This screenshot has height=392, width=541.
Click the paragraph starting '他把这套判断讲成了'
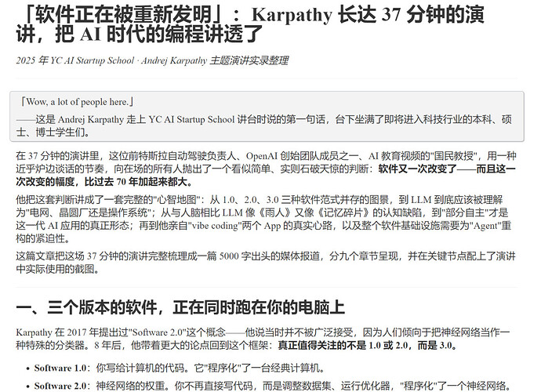[x=263, y=219]
